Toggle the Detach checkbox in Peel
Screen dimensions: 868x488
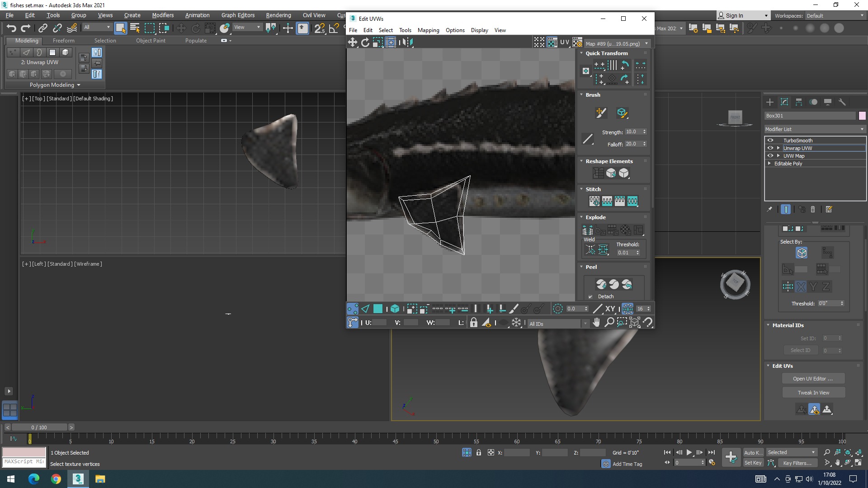[x=590, y=297]
